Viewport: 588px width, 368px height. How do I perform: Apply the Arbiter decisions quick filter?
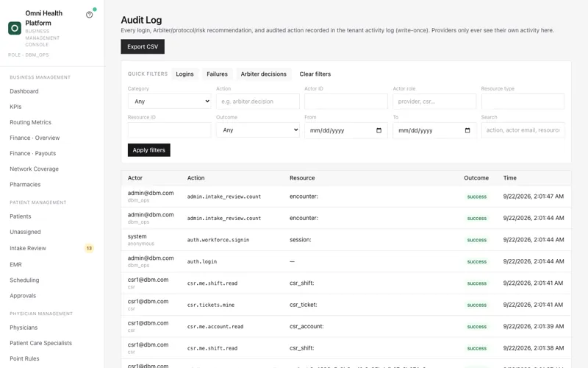coord(264,74)
